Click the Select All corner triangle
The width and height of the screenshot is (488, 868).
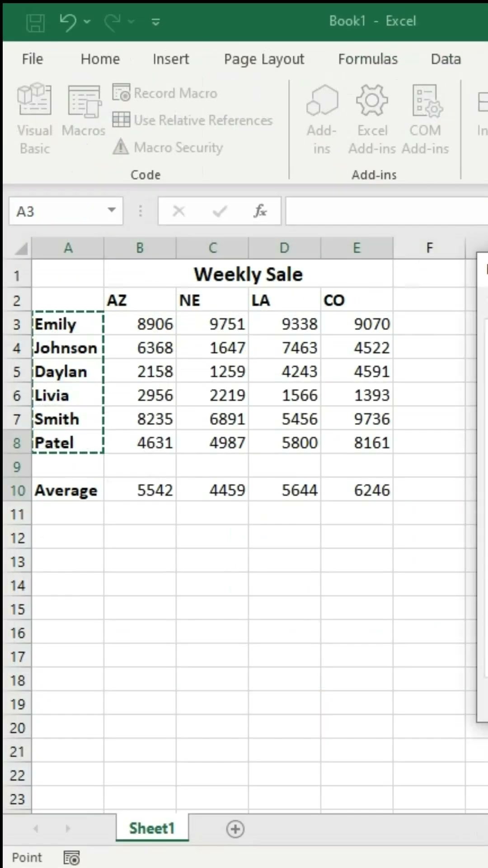[21, 249]
